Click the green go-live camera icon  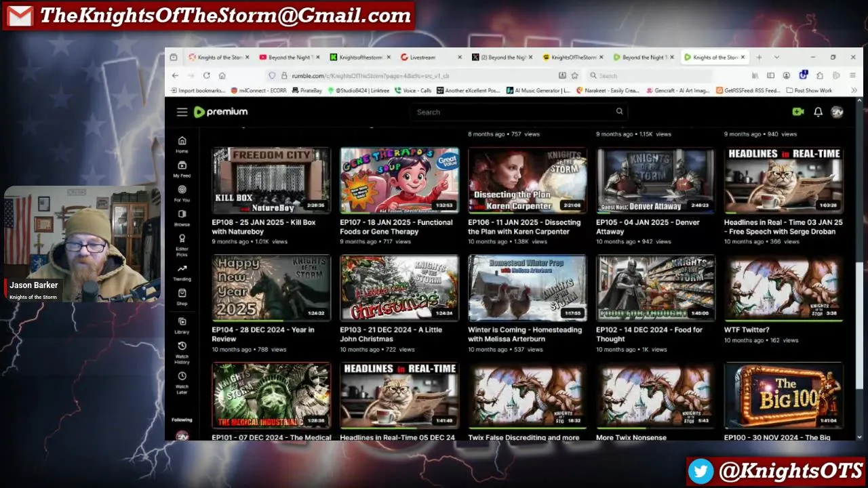tap(798, 112)
